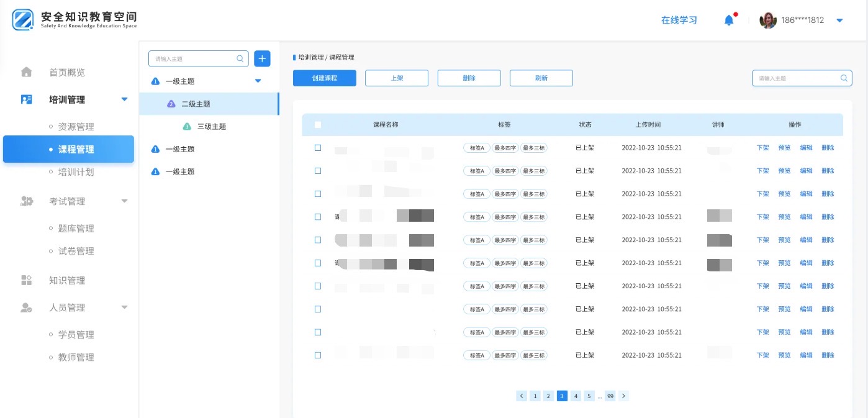Click the search icon in the topic tree box
Image resolution: width=868 pixels, height=418 pixels.
point(240,59)
